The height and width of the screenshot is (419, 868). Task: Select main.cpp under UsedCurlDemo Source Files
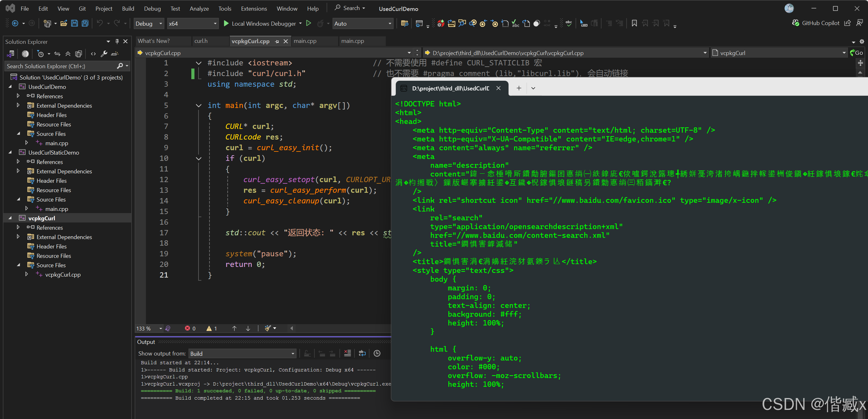click(x=57, y=143)
